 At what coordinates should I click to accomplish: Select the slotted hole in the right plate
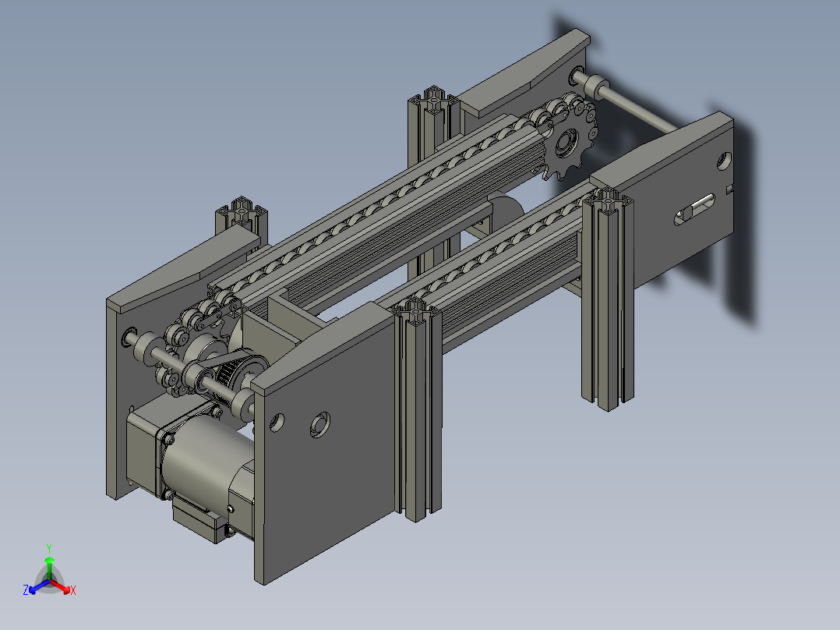click(694, 210)
